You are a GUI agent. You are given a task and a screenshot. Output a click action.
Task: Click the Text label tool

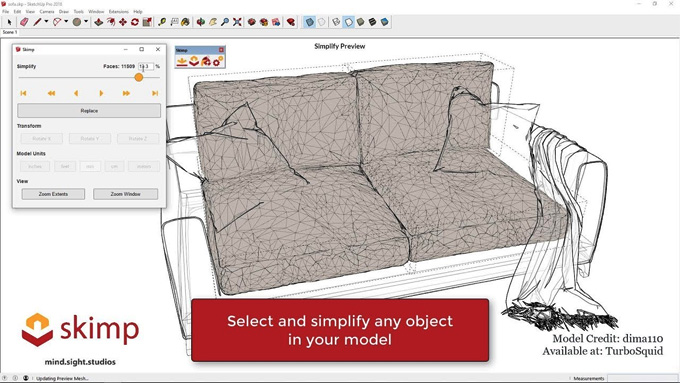click(x=174, y=22)
